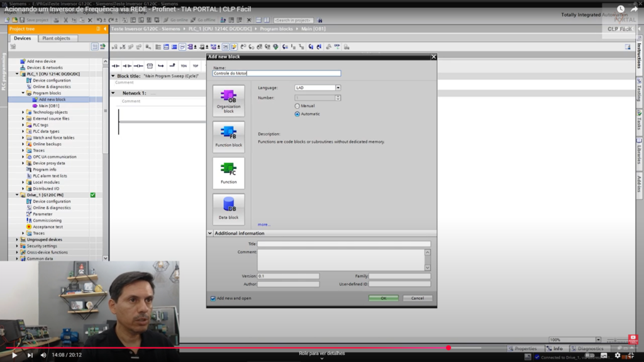The width and height of the screenshot is (644, 362).
Task: Insert an output coil instruction
Action: tap(138, 65)
